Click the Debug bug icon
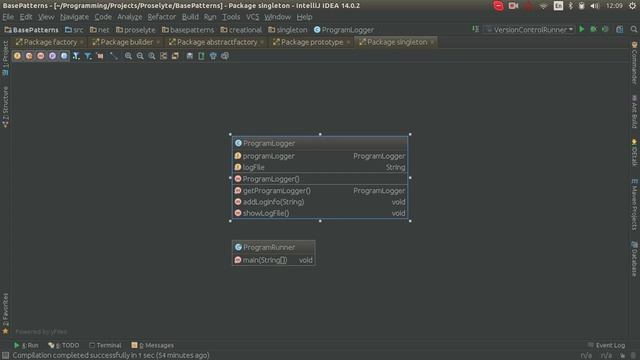Image resolution: width=640 pixels, height=360 pixels. [593, 29]
